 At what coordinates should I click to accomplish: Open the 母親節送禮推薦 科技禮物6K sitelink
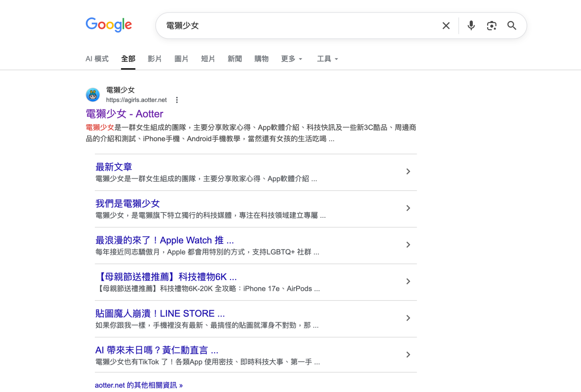(166, 277)
